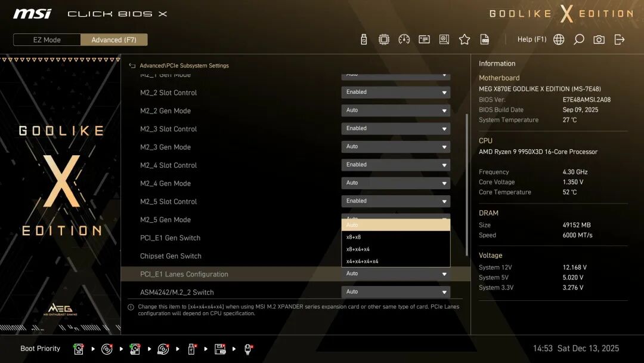Select the PCI_E1 Lanes Configuration row label
Viewport: 644px width, 363px height.
coord(184,274)
